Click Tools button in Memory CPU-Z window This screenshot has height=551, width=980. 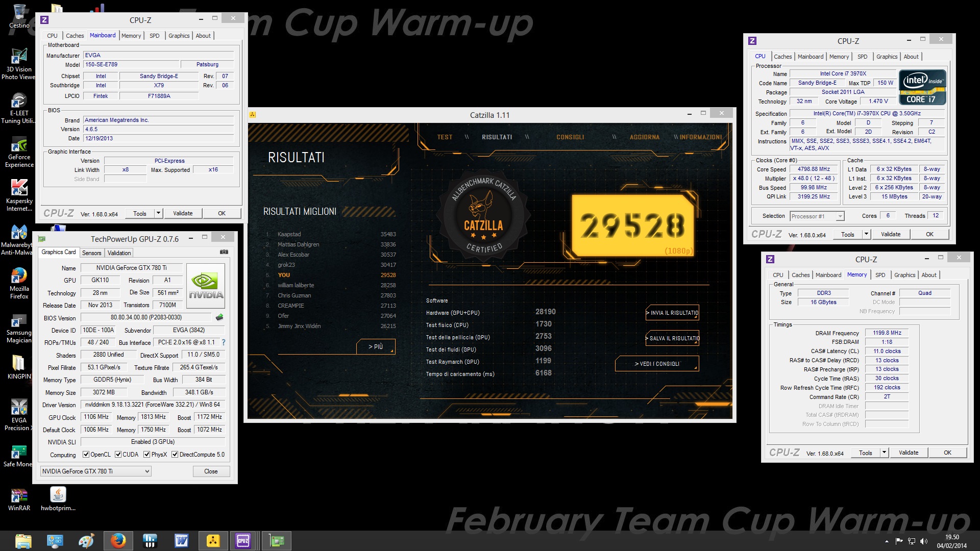[866, 453]
